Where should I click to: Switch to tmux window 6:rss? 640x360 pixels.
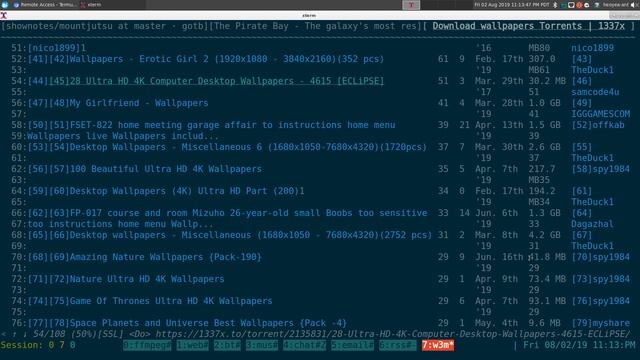(x=398, y=345)
